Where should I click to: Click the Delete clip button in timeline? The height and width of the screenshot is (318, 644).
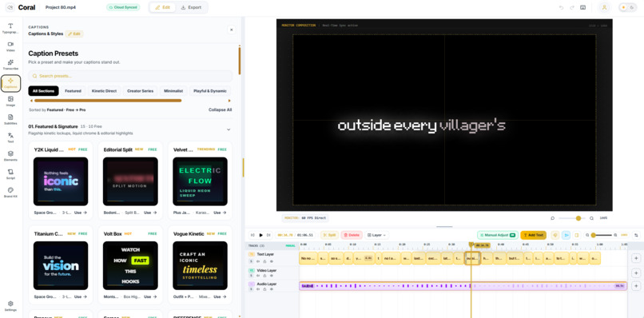point(352,235)
